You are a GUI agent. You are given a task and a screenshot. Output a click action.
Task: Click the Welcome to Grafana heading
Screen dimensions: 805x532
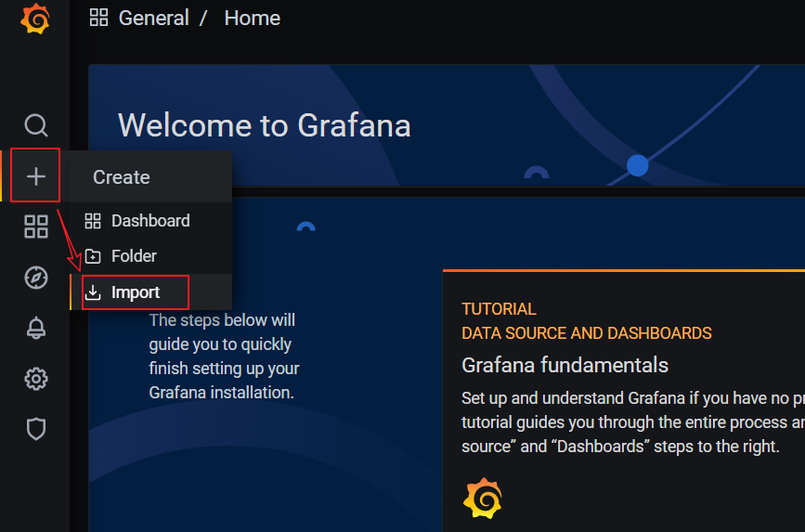265,125
